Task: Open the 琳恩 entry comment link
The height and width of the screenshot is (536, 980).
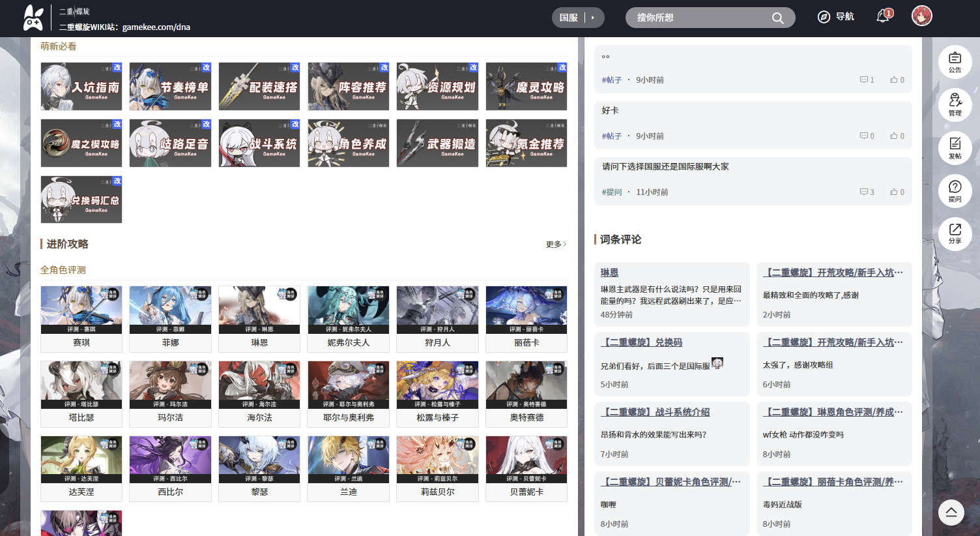Action: (609, 273)
